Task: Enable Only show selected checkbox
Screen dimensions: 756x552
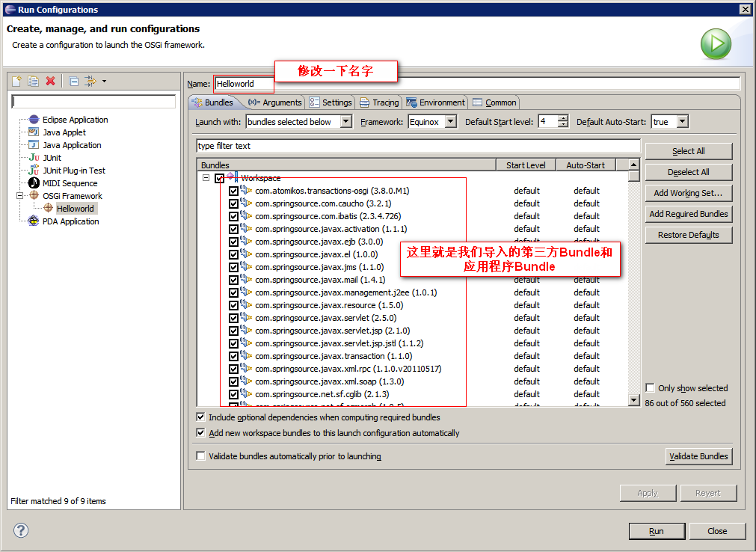Action: [650, 387]
